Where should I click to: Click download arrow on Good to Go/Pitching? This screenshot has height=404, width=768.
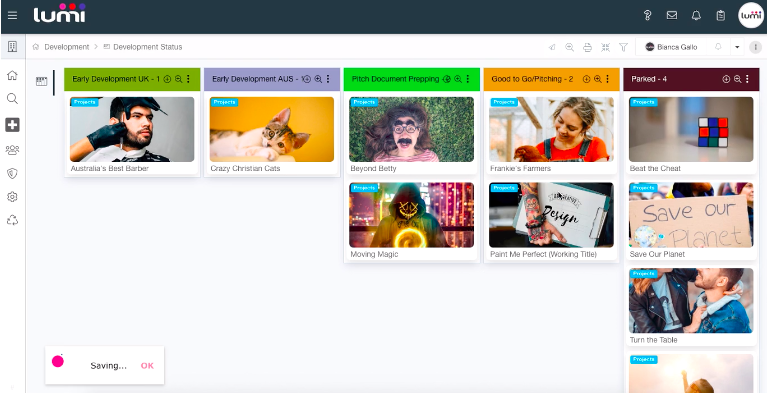click(586, 79)
